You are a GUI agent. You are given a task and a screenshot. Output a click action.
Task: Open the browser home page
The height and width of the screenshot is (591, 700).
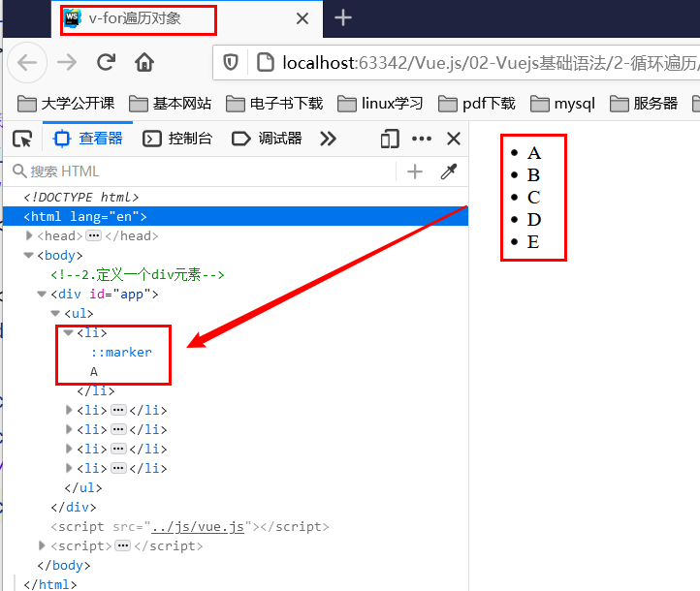click(x=144, y=62)
